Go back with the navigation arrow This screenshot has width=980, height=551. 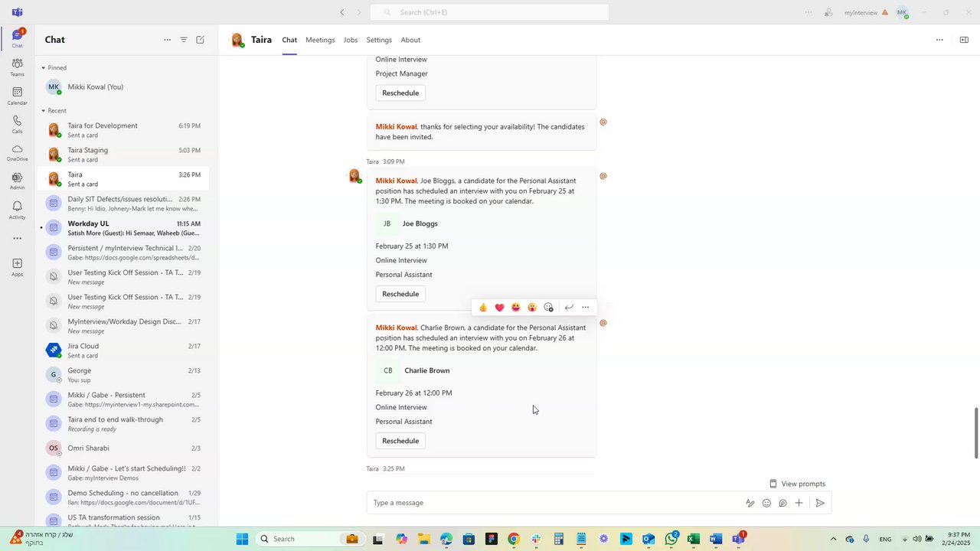(x=342, y=12)
